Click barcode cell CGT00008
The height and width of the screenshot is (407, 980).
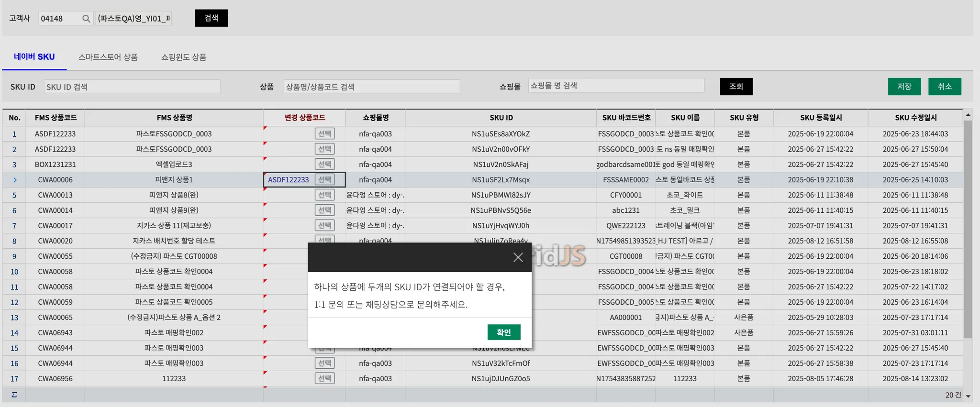[x=626, y=256]
